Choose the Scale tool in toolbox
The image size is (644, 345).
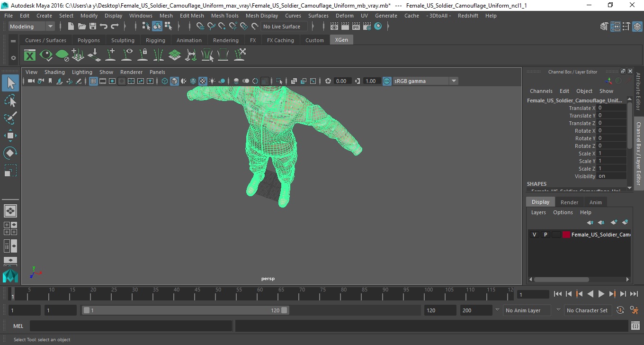(10, 171)
